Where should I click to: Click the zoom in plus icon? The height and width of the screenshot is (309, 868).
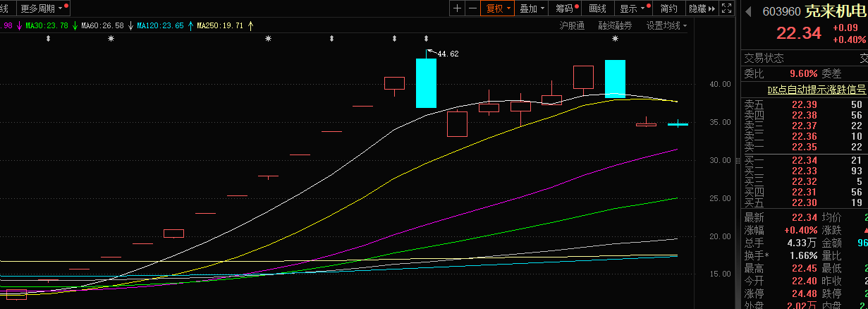tap(457, 8)
